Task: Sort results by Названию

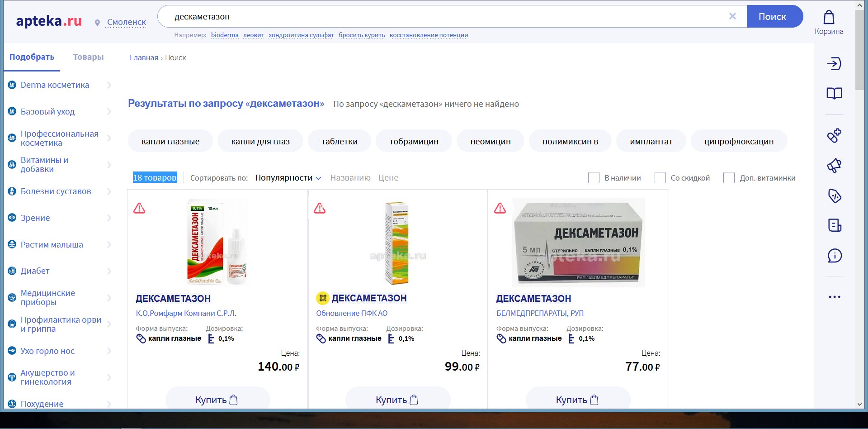Action: coord(350,178)
